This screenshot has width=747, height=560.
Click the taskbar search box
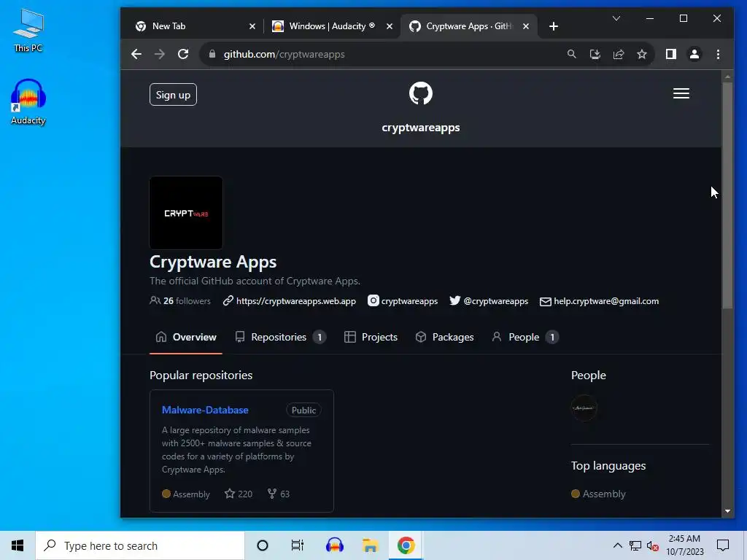pyautogui.click(x=140, y=545)
